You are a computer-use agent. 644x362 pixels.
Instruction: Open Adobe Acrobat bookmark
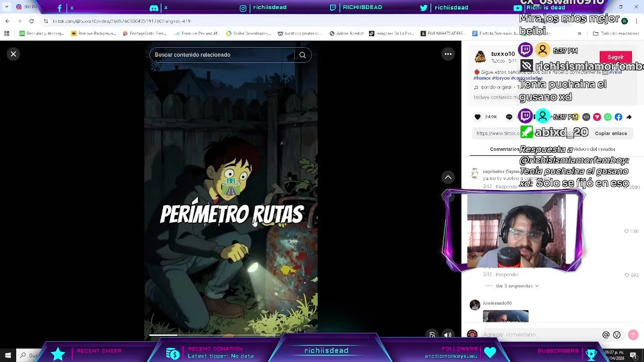(347, 34)
